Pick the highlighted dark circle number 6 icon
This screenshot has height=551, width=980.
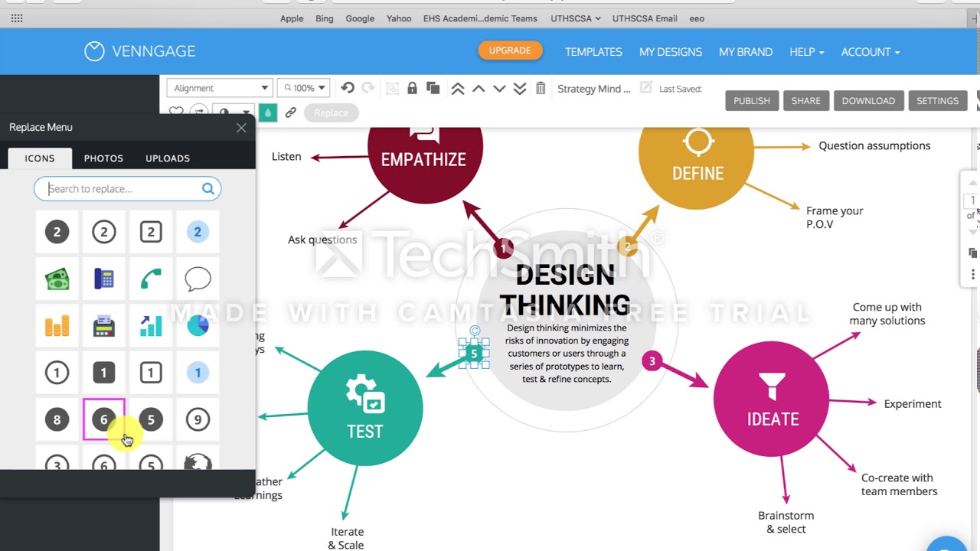pos(104,419)
